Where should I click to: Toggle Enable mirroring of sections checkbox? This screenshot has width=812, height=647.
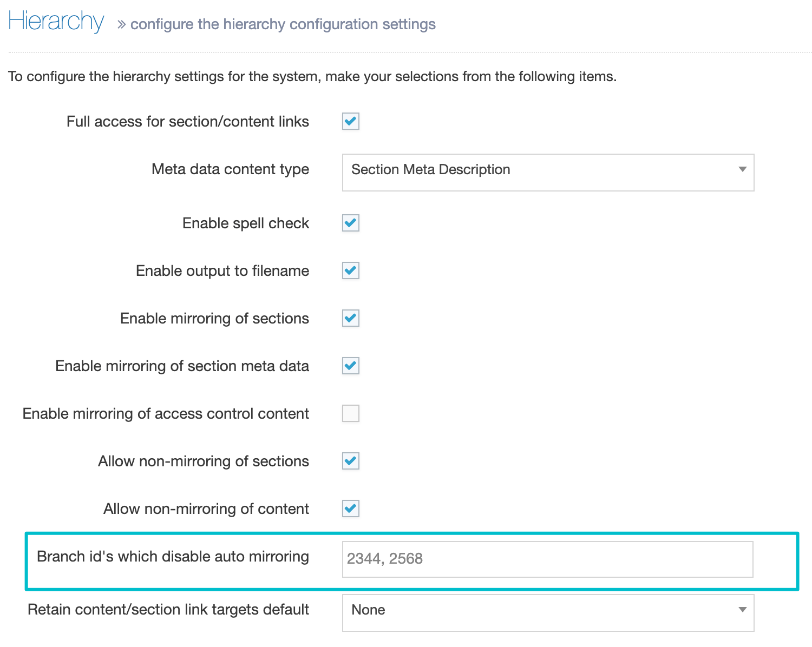pos(351,318)
